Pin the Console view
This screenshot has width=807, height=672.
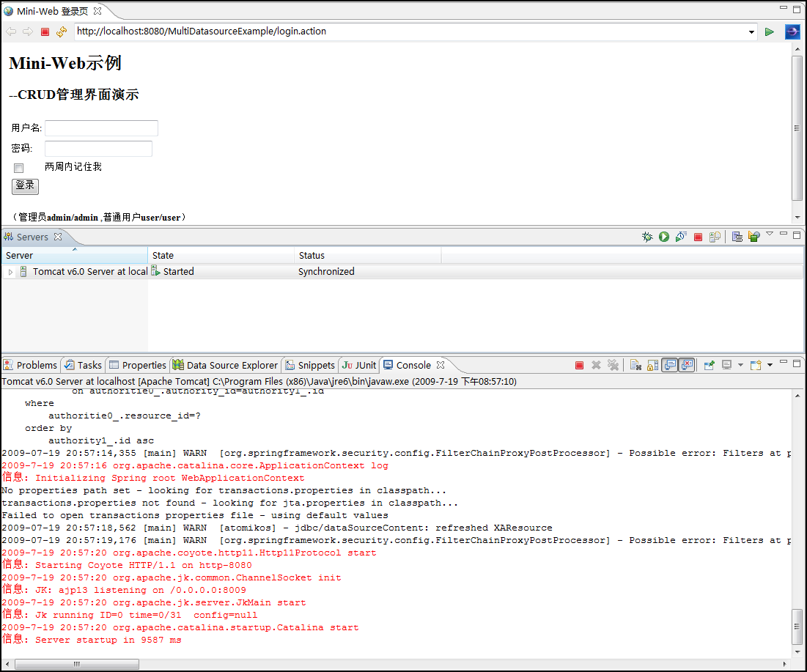pyautogui.click(x=710, y=366)
